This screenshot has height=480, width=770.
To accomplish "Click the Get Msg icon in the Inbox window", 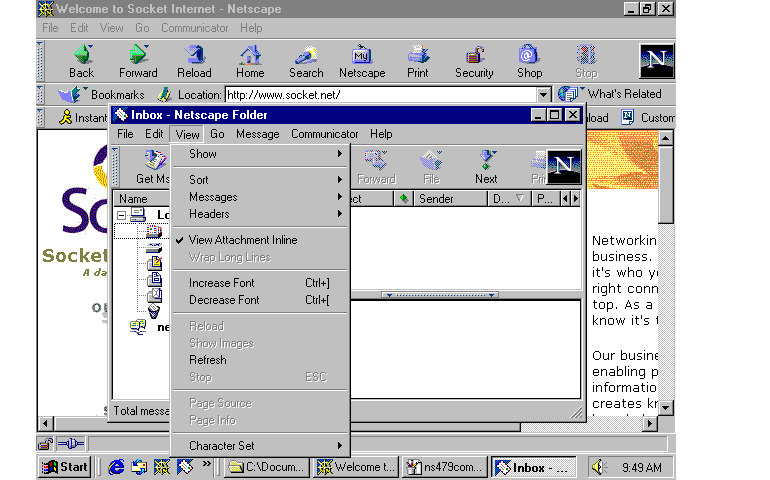I will coord(155,160).
